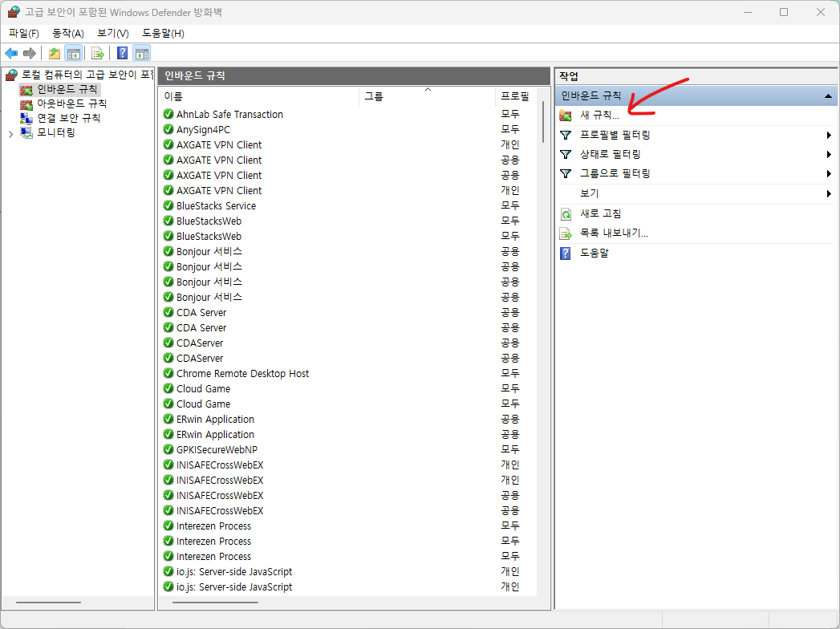
Task: Click 보기 in the actions pane
Action: click(590, 193)
